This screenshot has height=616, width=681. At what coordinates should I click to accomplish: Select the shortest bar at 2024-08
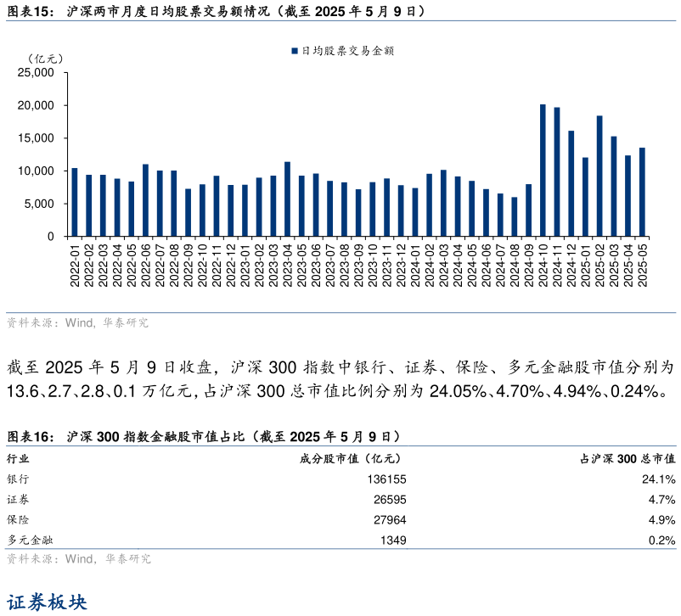pyautogui.click(x=515, y=216)
